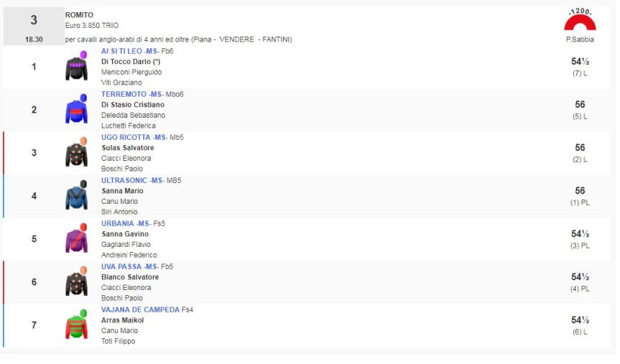Open horse link UVA PASSA
The width and height of the screenshot is (620, 364).
click(121, 266)
